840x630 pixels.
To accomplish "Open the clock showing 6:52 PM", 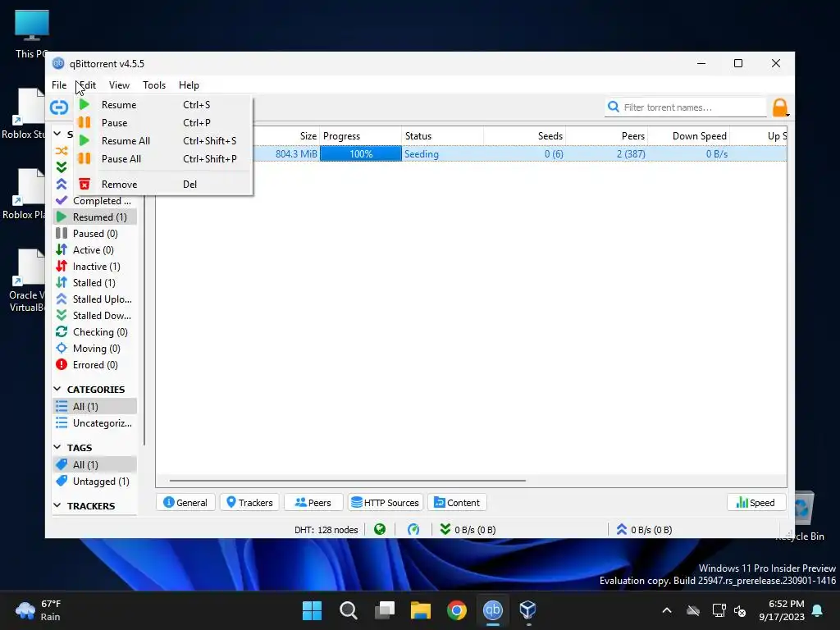I will [x=782, y=610].
